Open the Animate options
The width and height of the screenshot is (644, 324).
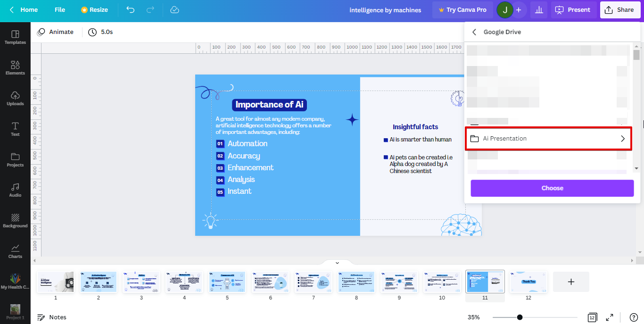coord(55,32)
